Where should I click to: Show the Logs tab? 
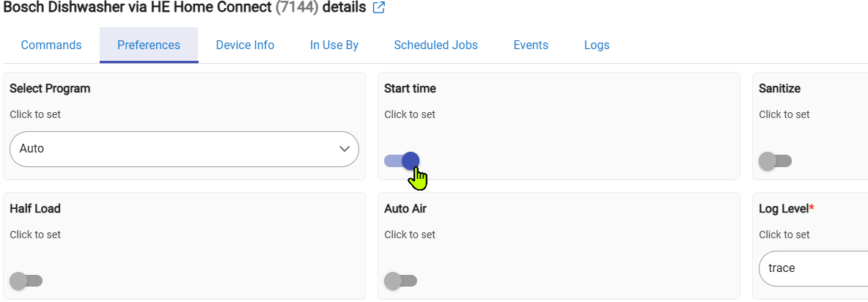coord(597,45)
